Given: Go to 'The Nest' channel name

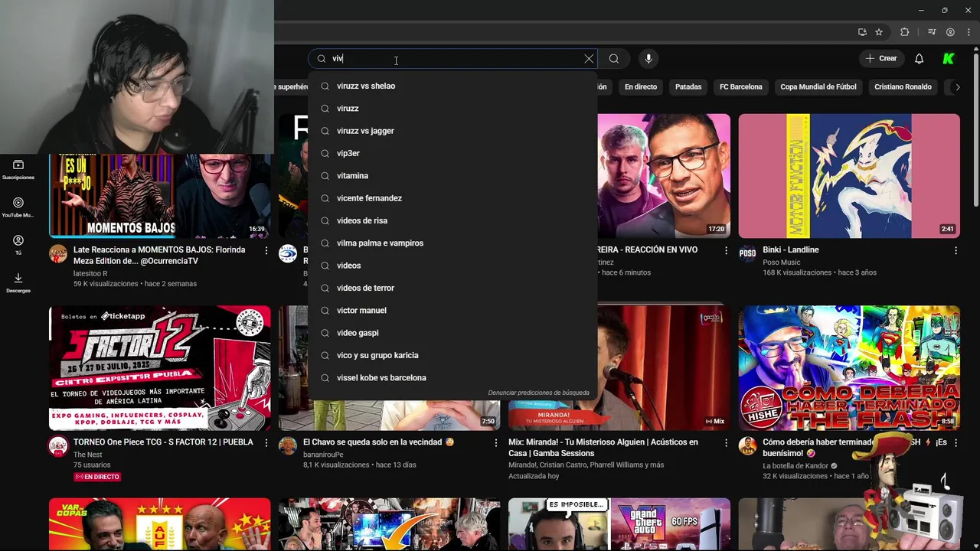Looking at the screenshot, I should click(87, 455).
